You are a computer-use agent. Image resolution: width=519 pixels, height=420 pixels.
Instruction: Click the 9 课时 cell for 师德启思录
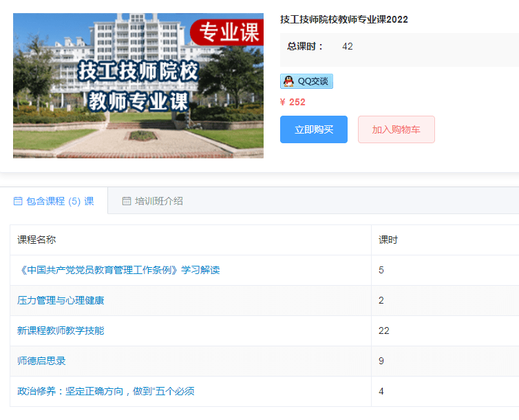tap(381, 361)
